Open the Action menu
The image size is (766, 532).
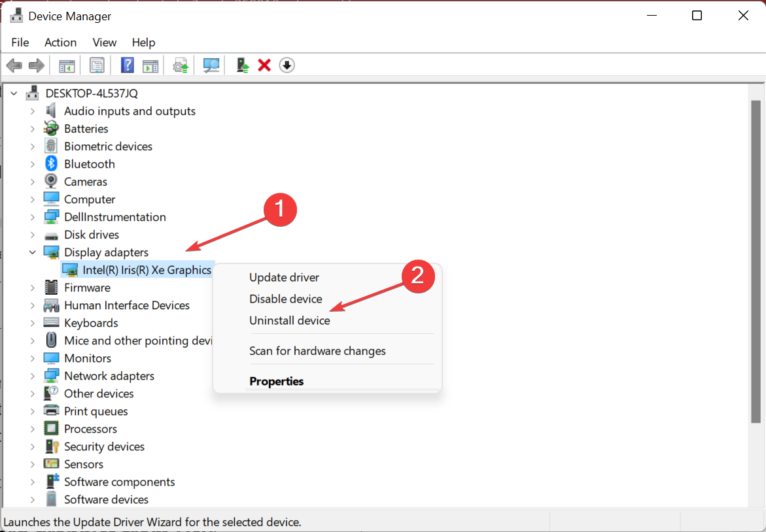pyautogui.click(x=60, y=42)
